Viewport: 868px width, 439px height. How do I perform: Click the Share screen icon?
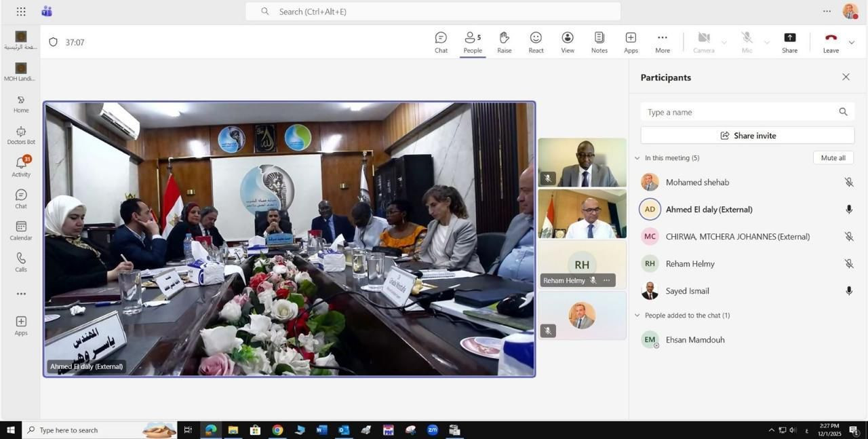coord(789,42)
